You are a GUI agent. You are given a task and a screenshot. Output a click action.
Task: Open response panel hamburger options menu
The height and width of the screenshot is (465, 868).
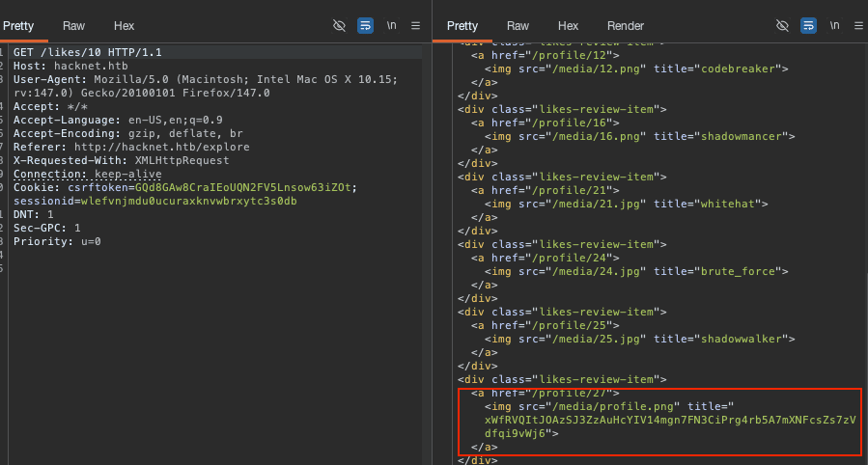858,26
